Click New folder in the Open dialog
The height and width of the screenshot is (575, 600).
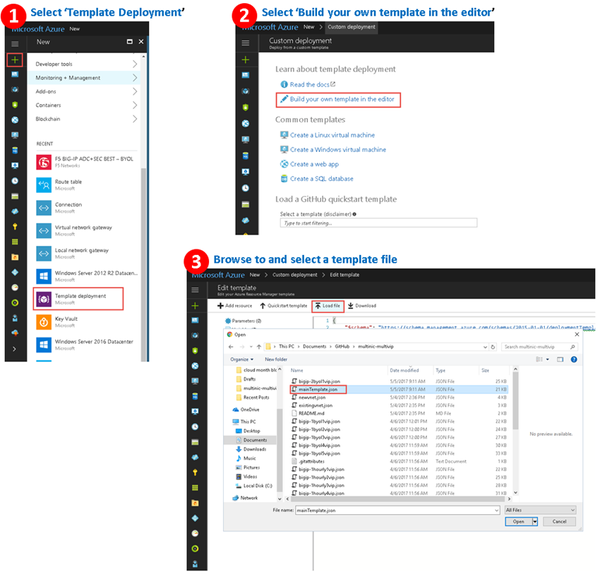click(x=276, y=360)
